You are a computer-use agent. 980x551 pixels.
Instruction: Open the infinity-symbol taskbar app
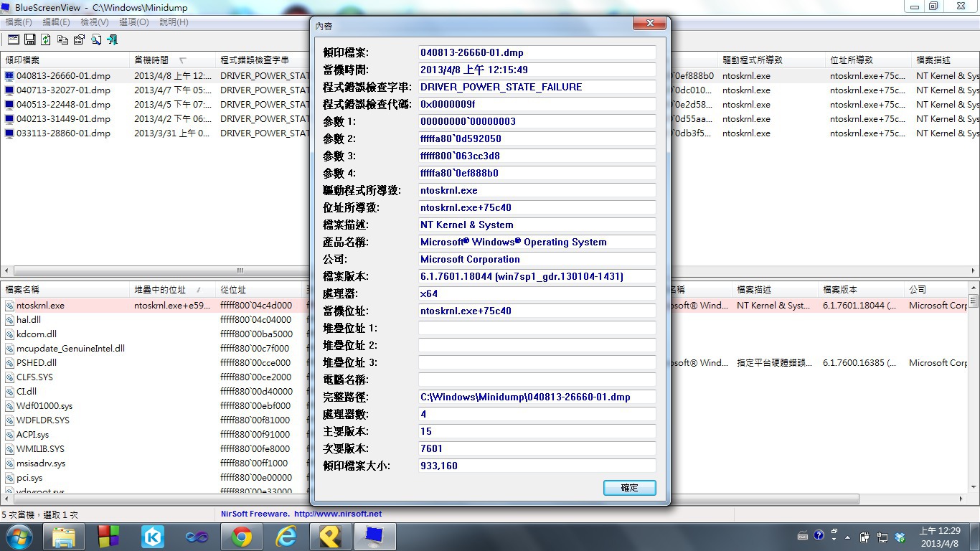(197, 537)
